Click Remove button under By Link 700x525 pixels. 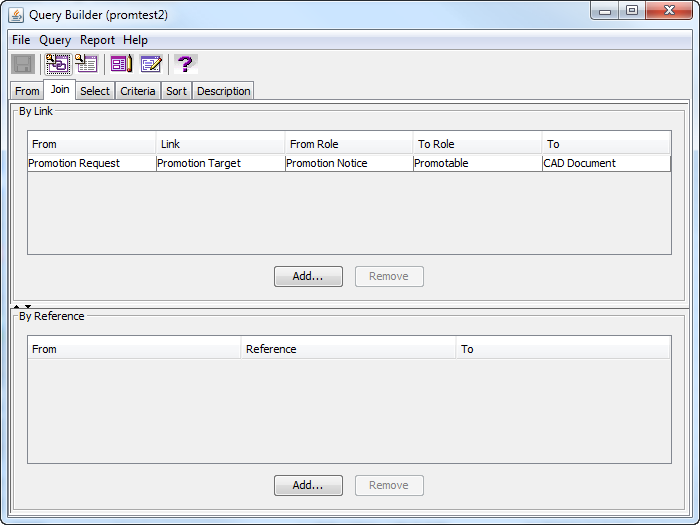coord(389,276)
